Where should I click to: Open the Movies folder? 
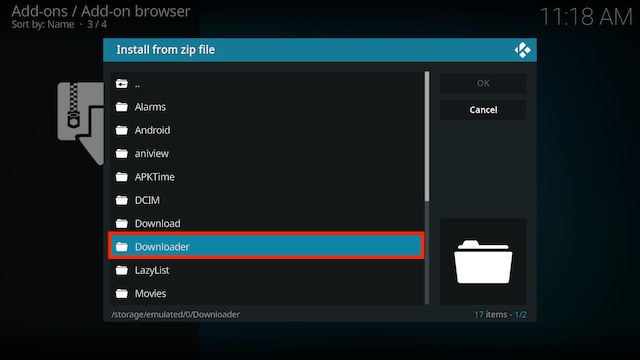pos(267,293)
